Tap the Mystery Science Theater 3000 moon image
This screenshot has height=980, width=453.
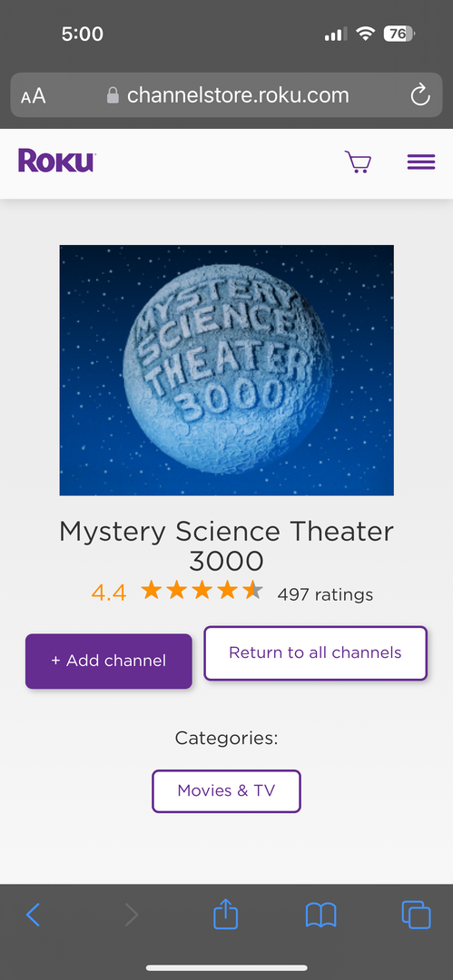pyautogui.click(x=227, y=370)
